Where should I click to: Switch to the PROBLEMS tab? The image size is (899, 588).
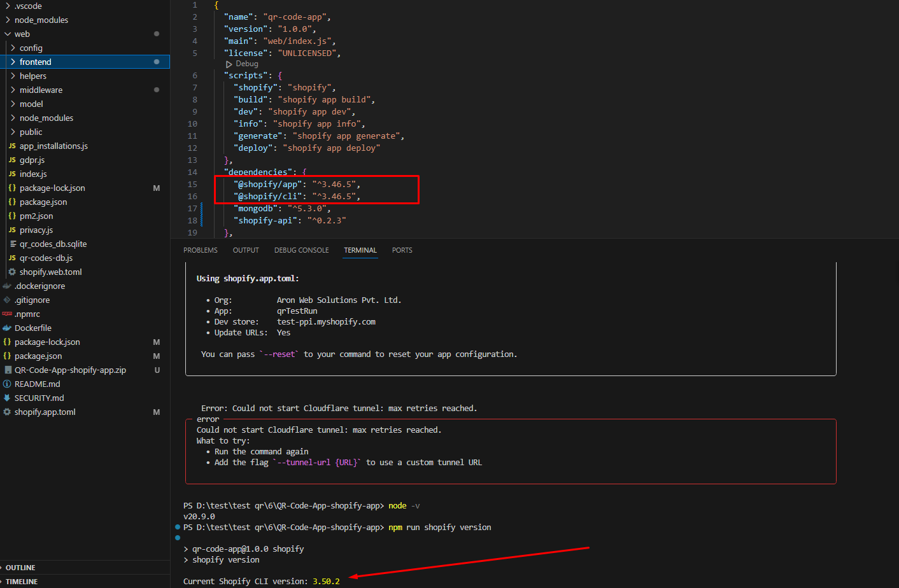click(201, 250)
